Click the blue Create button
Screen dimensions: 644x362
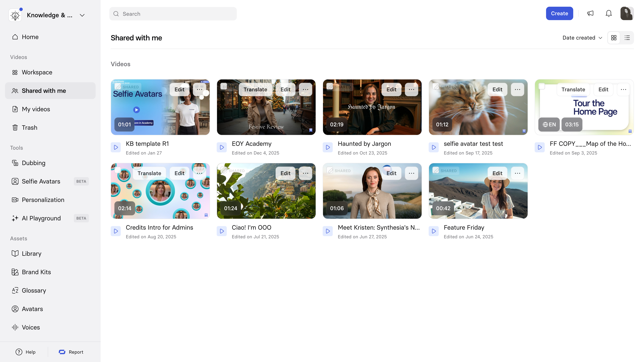tap(559, 13)
